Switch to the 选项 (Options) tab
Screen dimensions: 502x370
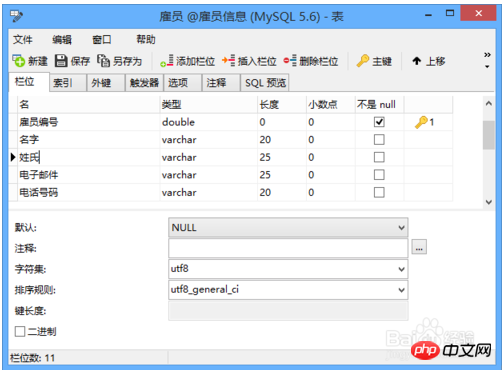click(x=182, y=83)
